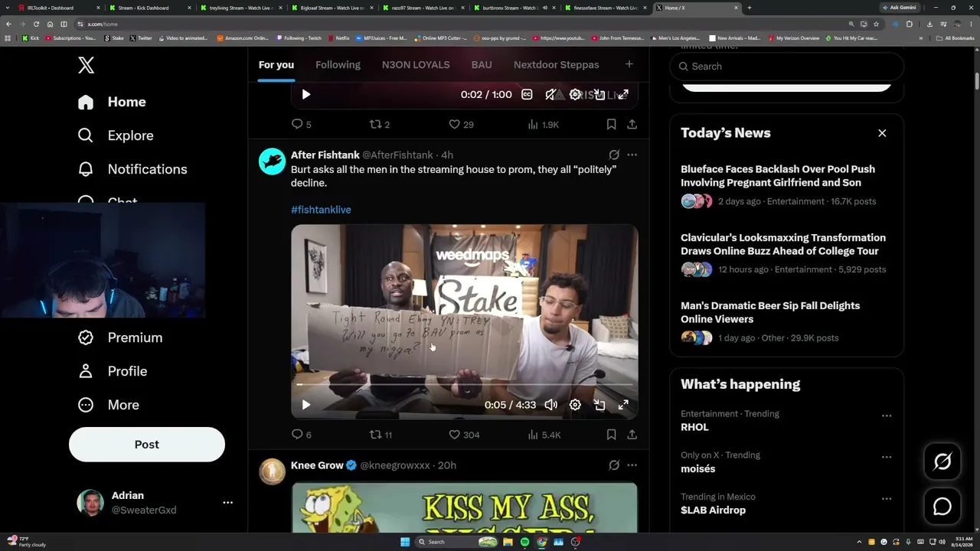
Task: Open the Windows Start menu
Action: pyautogui.click(x=405, y=542)
